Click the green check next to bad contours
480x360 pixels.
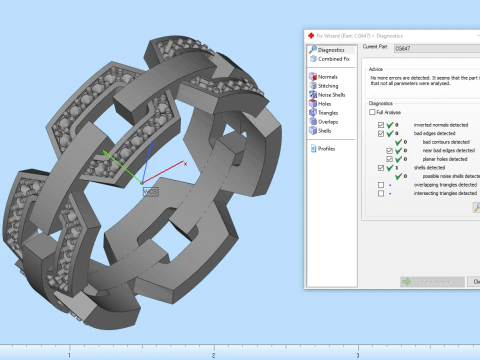[398, 142]
